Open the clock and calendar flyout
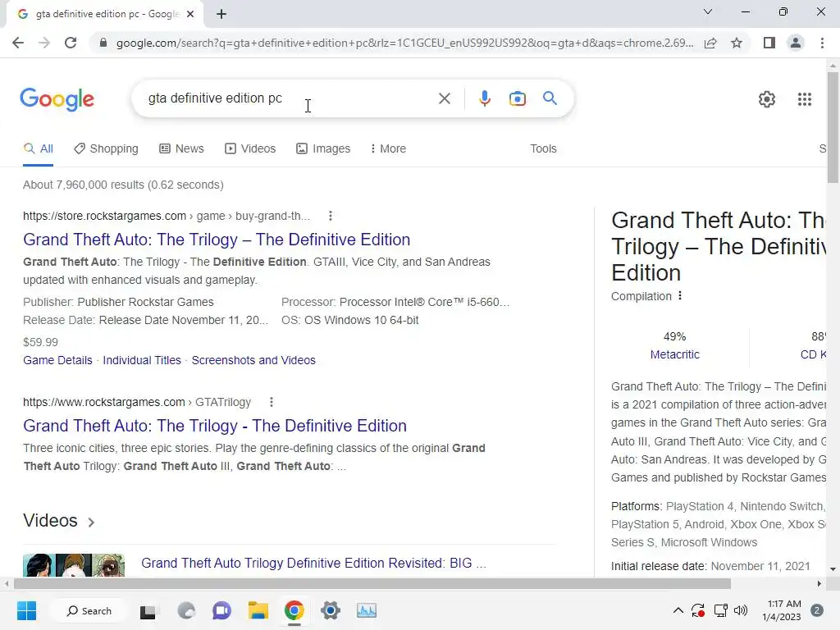Viewport: 840px width, 630px height. tap(782, 610)
